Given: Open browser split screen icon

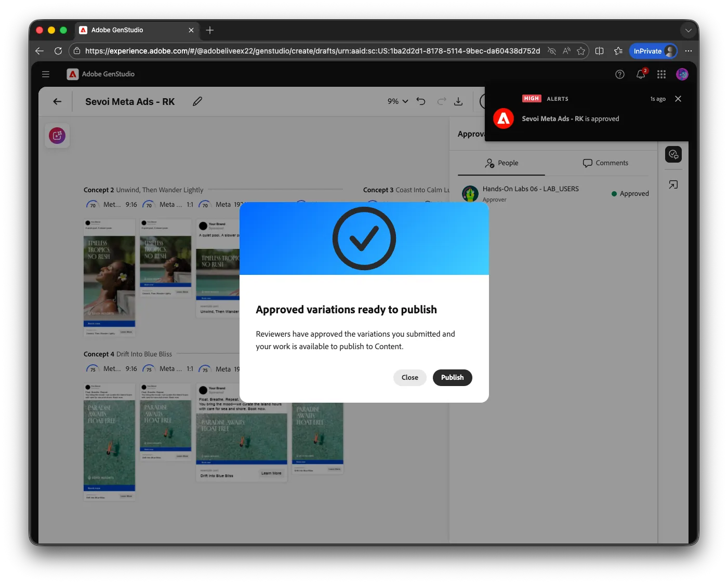Looking at the screenshot, I should click(599, 51).
